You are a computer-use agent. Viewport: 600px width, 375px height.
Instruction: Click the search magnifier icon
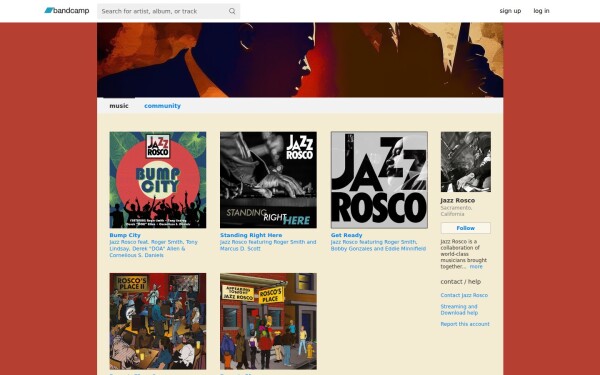pos(232,11)
